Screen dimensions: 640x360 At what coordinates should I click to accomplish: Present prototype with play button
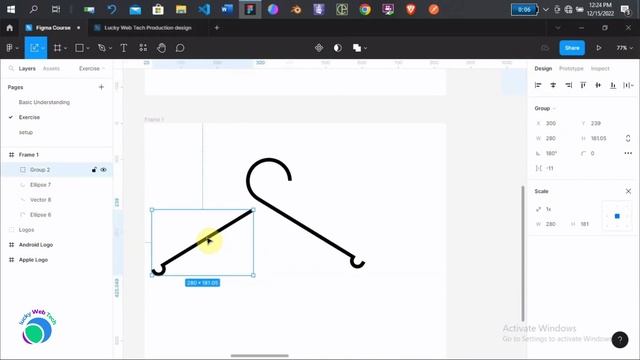[x=599, y=48]
